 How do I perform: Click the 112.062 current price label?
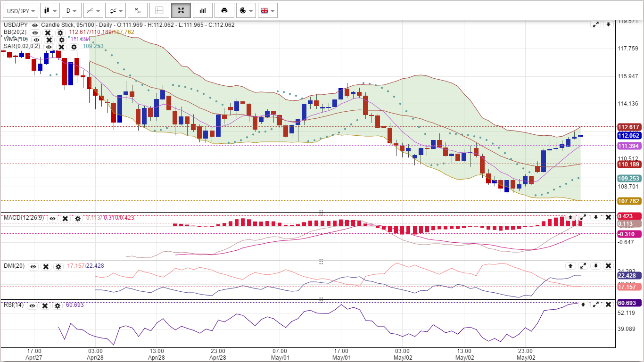tap(628, 136)
